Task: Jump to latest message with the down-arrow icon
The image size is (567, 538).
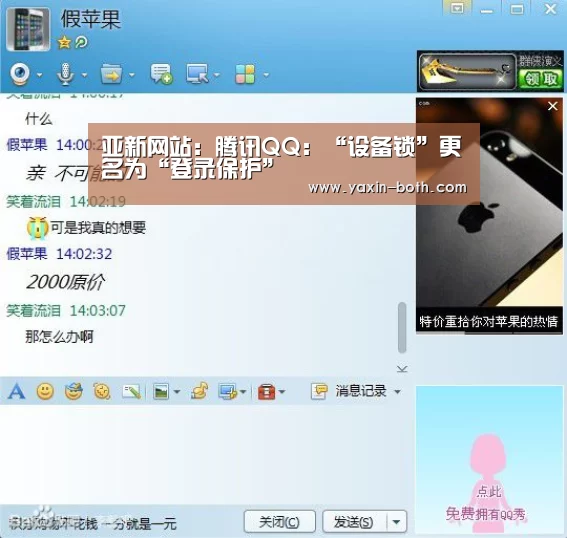Action: (402, 368)
